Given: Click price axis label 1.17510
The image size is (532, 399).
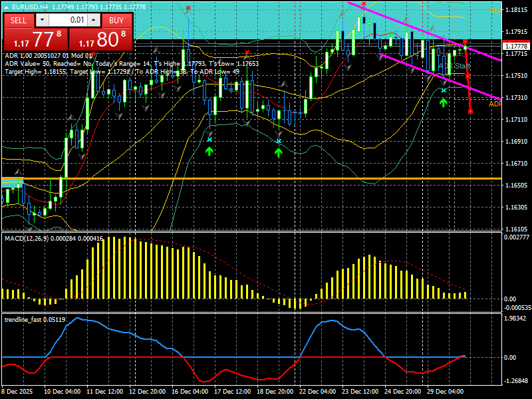Looking at the screenshot, I should pos(517,76).
